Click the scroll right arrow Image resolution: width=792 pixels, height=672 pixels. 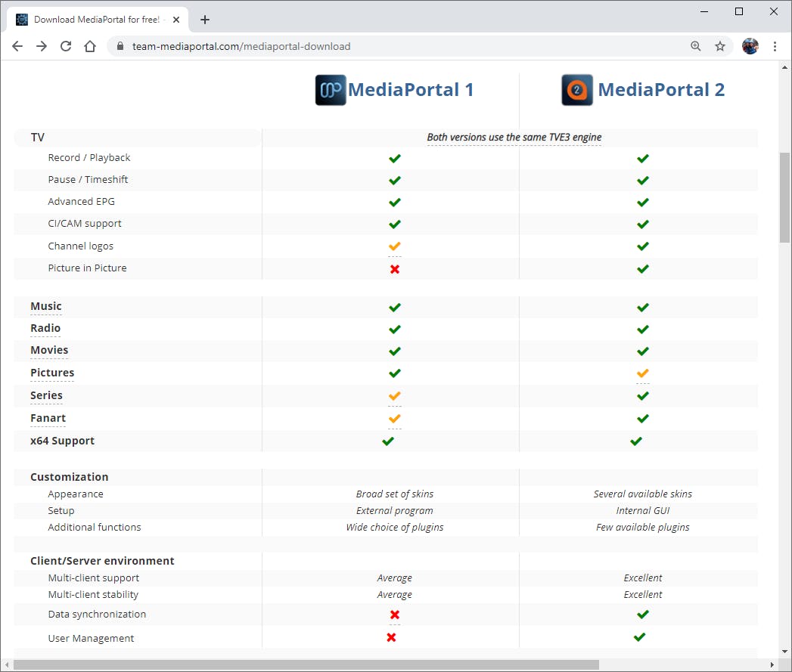(x=772, y=665)
